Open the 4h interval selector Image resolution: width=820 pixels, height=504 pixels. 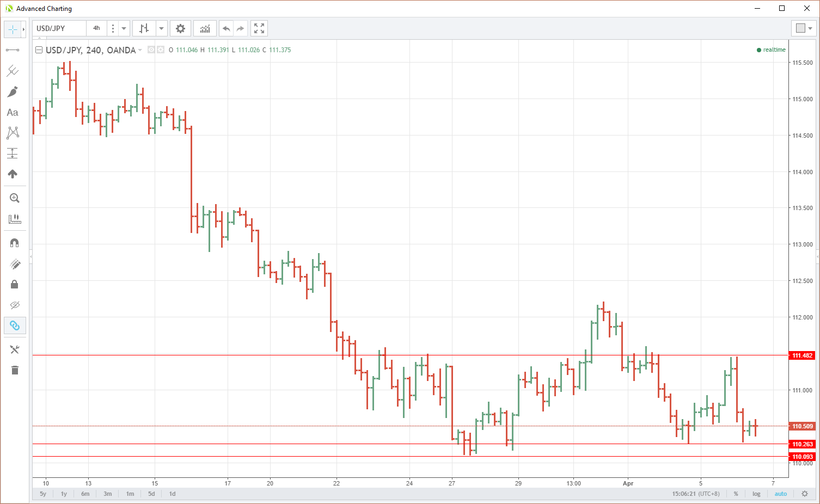pyautogui.click(x=96, y=28)
